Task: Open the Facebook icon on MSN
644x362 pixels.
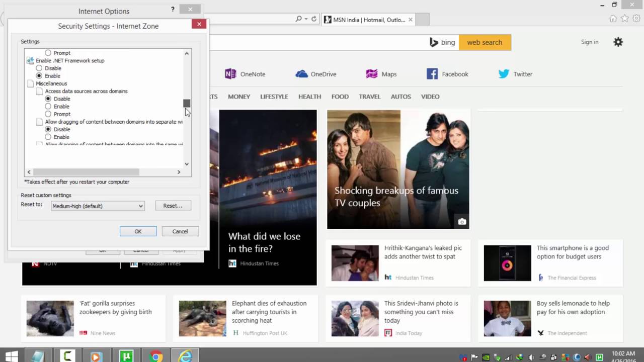Action: 432,74
